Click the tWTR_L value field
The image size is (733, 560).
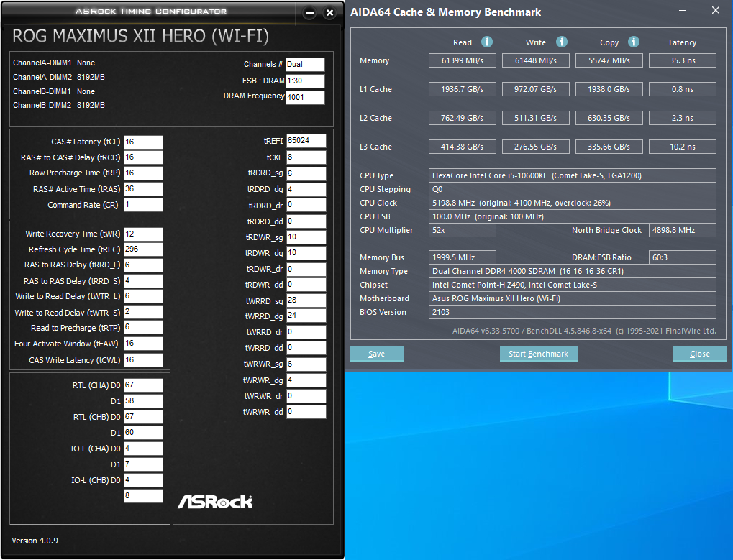(x=144, y=296)
